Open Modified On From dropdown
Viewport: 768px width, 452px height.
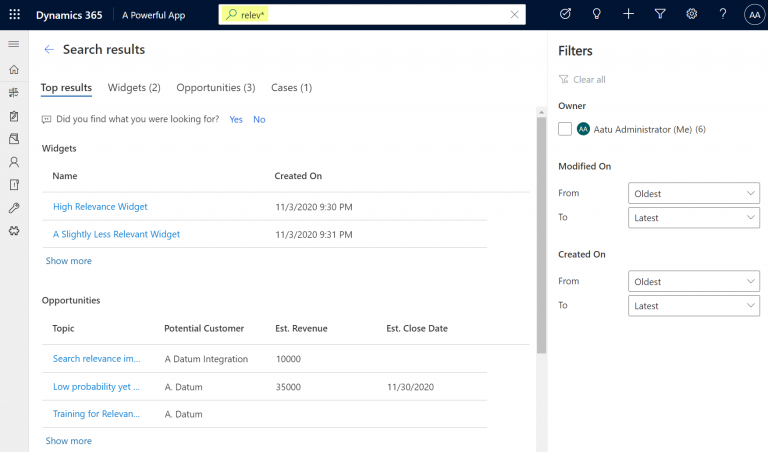tap(694, 193)
